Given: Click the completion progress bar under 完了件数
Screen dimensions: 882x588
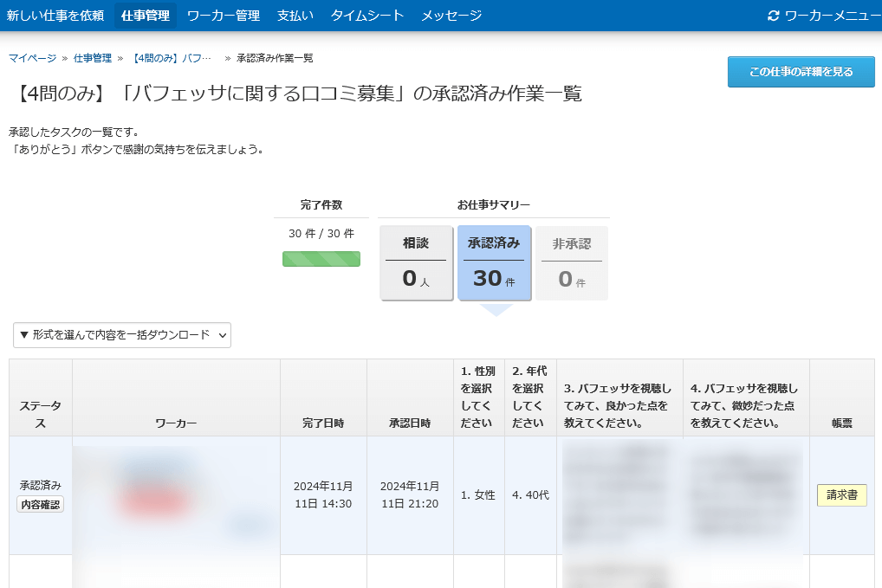Looking at the screenshot, I should pos(321,259).
